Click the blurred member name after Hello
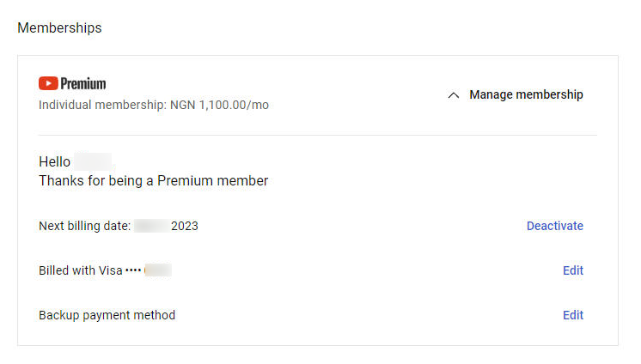This screenshot has width=641, height=364. point(93,161)
